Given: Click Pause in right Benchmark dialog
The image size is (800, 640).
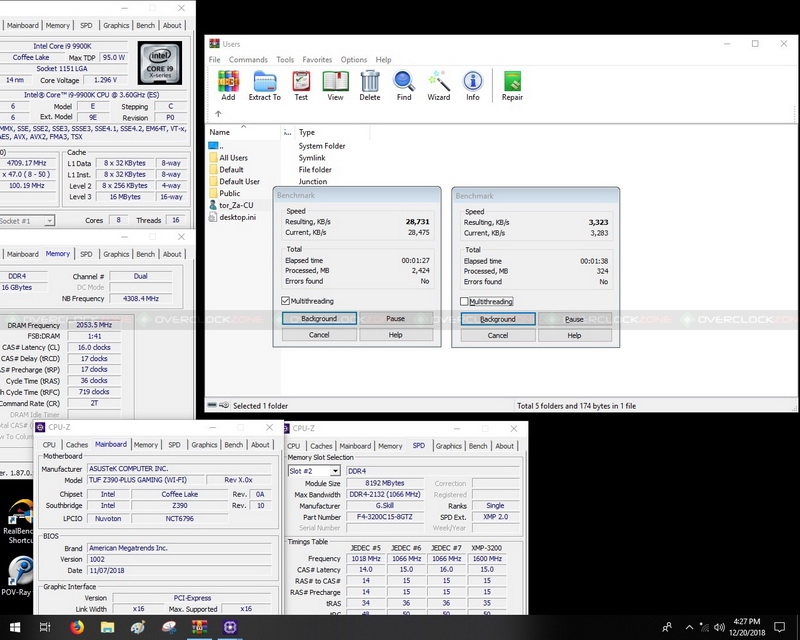Looking at the screenshot, I should pos(574,319).
